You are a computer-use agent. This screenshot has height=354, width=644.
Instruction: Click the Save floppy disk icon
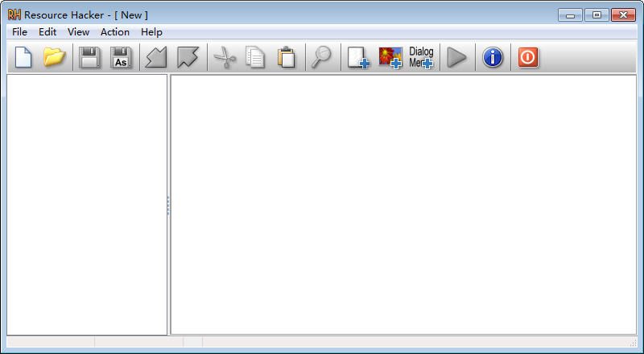coord(89,57)
